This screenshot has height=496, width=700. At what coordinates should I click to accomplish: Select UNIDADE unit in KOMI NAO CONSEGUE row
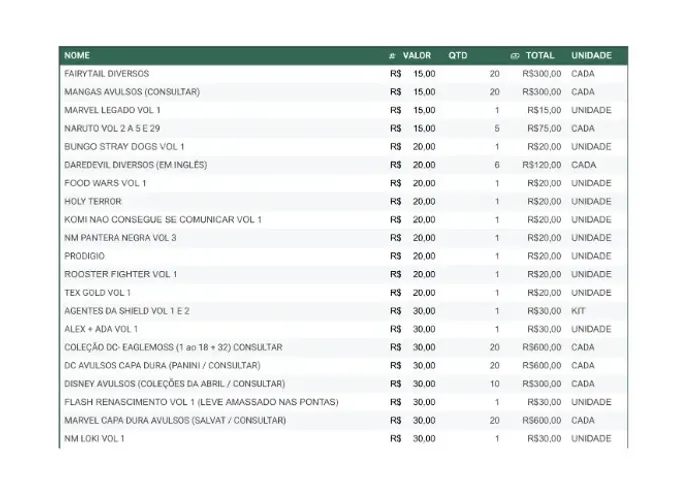(591, 220)
